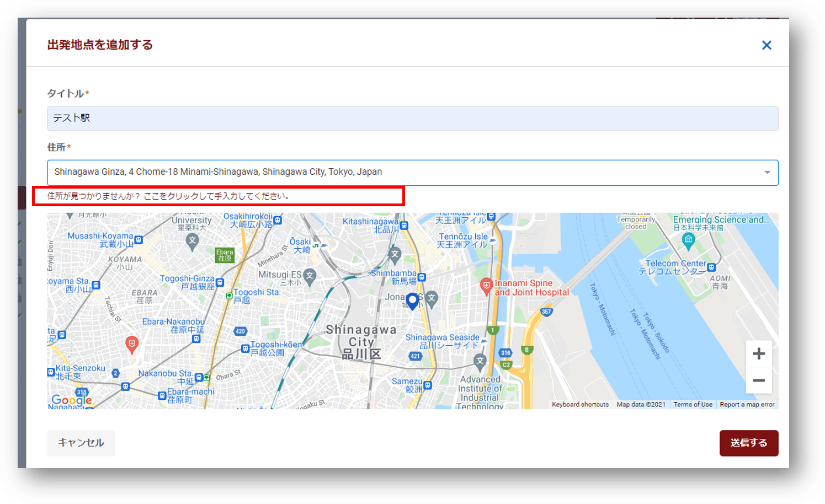Open the map Terms of Use link

pyautogui.click(x=693, y=405)
